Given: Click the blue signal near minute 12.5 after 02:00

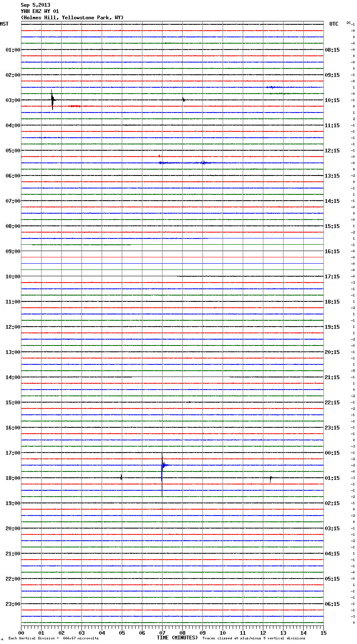Looking at the screenshot, I should 273,87.
